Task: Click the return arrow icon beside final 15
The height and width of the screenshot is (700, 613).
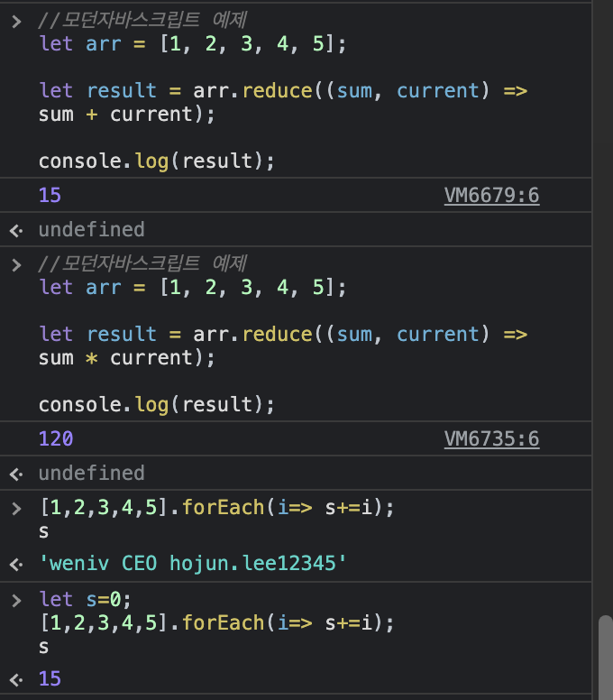Action: [x=16, y=680]
